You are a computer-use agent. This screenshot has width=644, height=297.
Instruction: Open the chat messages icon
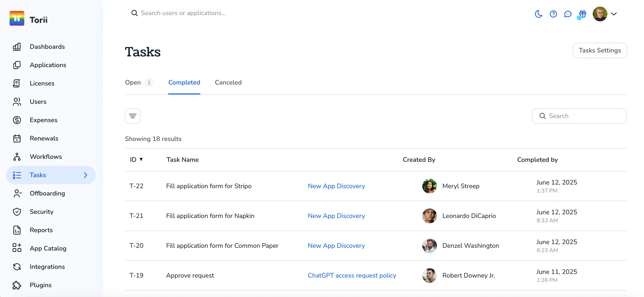(x=568, y=14)
